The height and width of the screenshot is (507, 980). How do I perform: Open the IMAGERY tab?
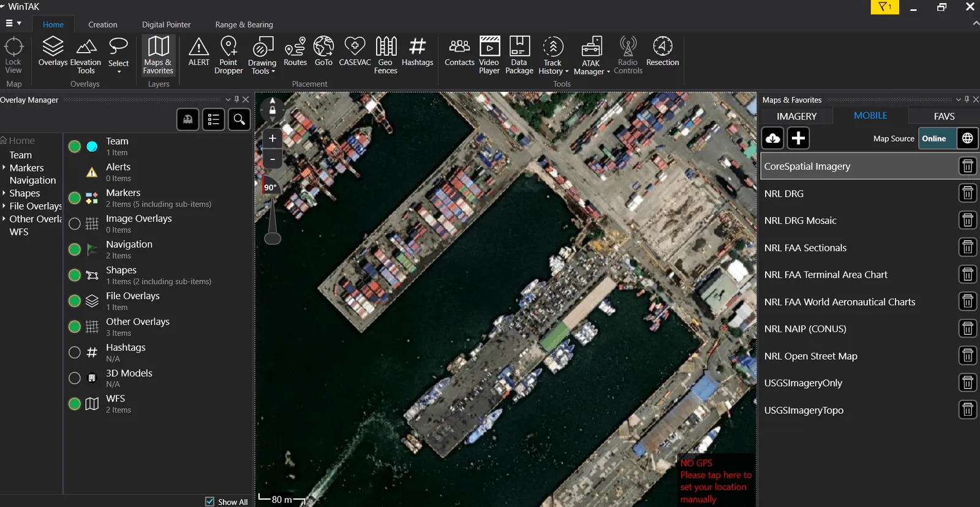[x=796, y=116]
